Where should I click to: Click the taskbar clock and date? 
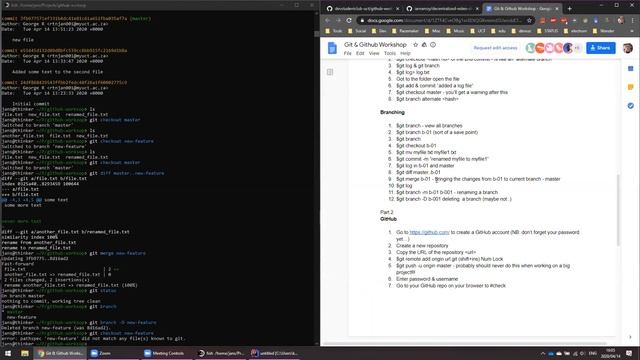[611, 353]
